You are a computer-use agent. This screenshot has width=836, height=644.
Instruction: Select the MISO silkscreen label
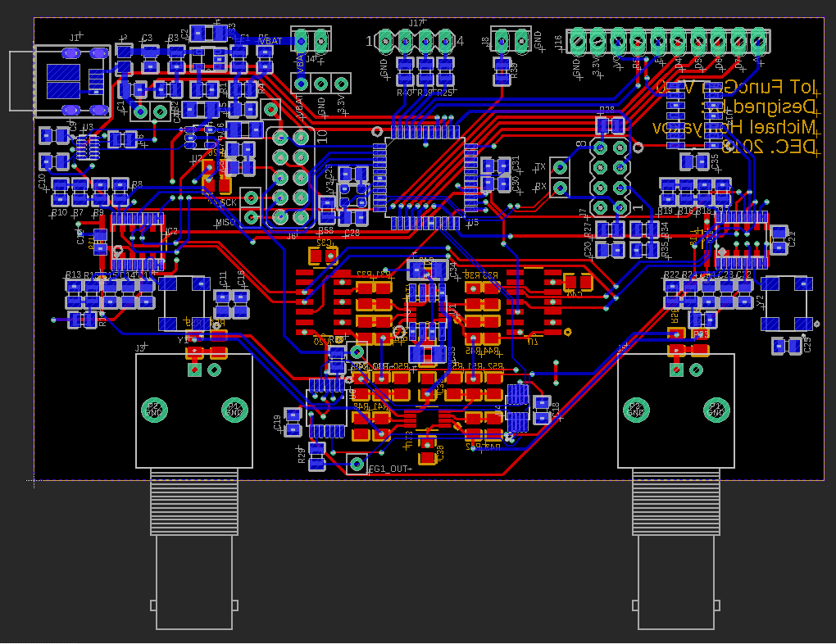tap(225, 222)
